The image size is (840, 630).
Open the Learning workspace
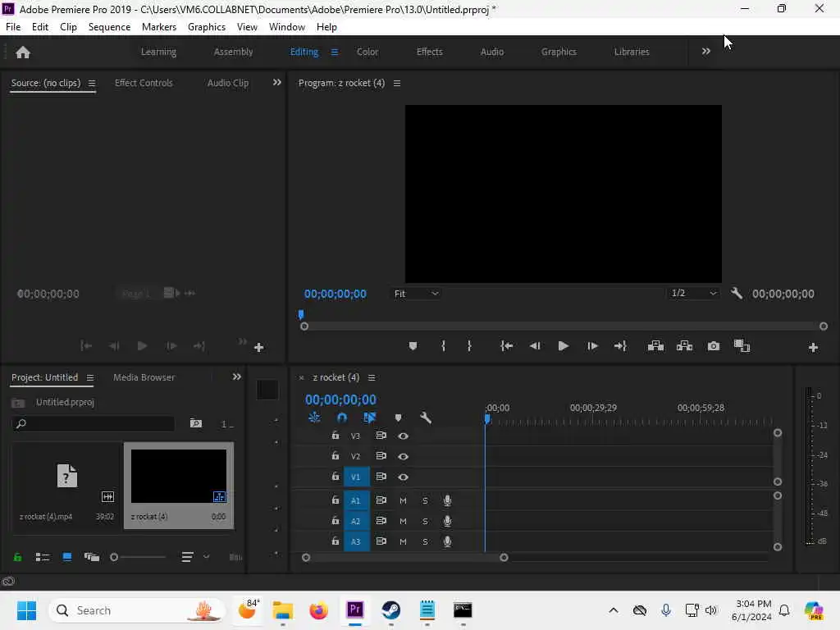point(158,52)
